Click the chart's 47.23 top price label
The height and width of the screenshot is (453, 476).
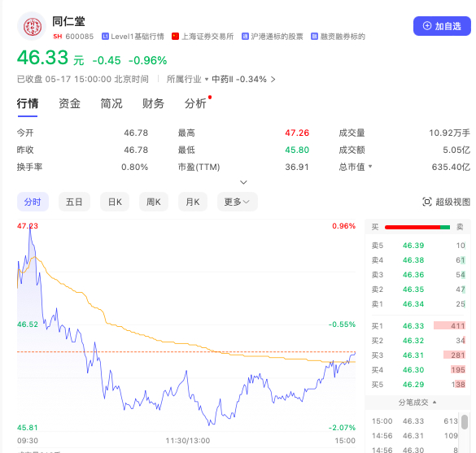point(28,226)
